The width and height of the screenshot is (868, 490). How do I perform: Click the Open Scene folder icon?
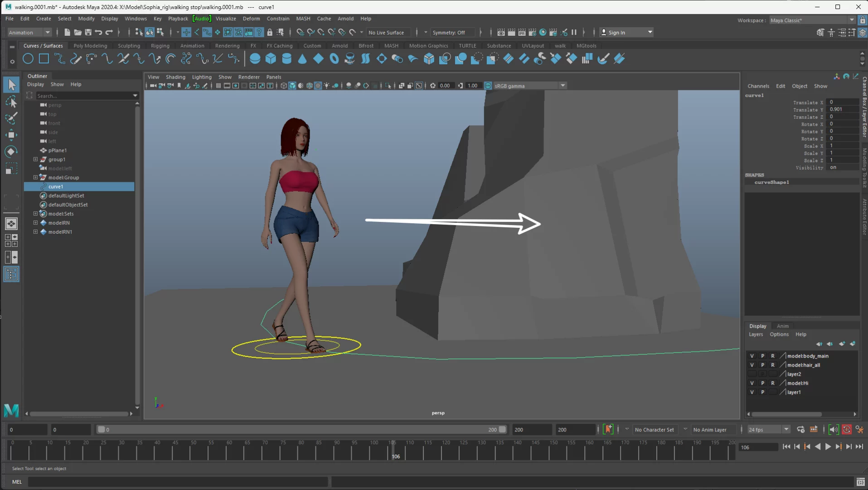pos(78,32)
